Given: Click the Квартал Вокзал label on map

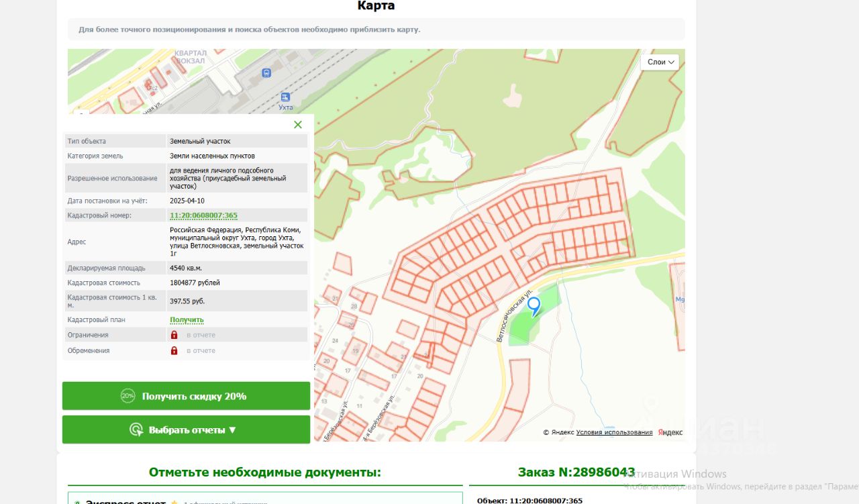Looking at the screenshot, I should coord(191,56).
